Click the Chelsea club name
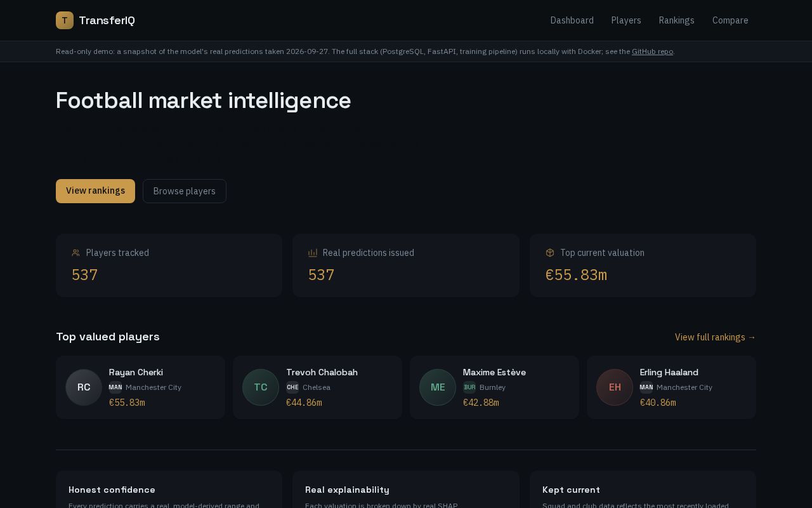 (x=317, y=387)
